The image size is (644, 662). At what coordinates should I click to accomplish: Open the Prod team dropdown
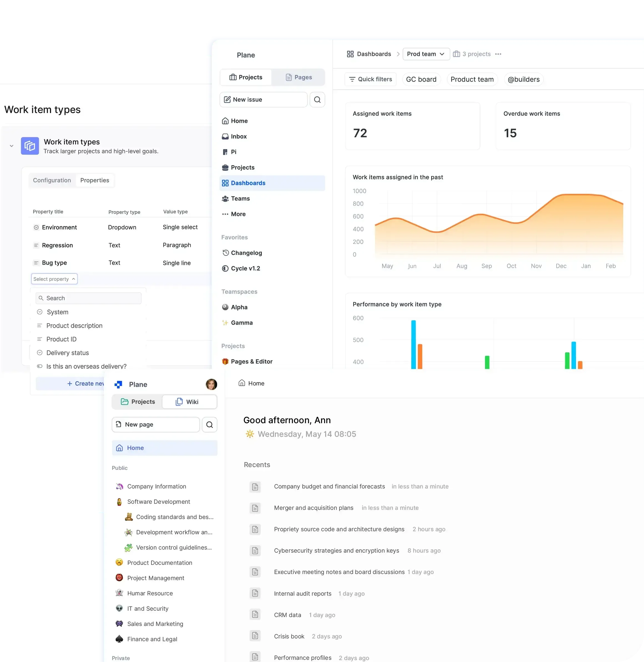point(426,54)
